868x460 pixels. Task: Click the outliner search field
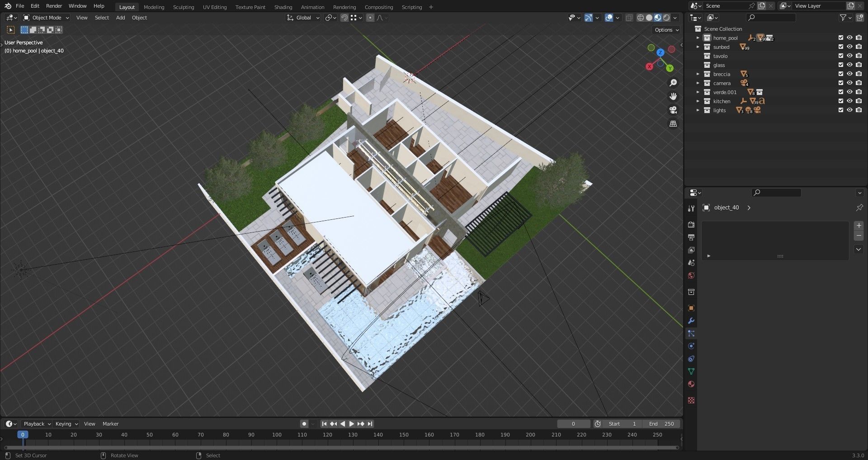pos(771,18)
